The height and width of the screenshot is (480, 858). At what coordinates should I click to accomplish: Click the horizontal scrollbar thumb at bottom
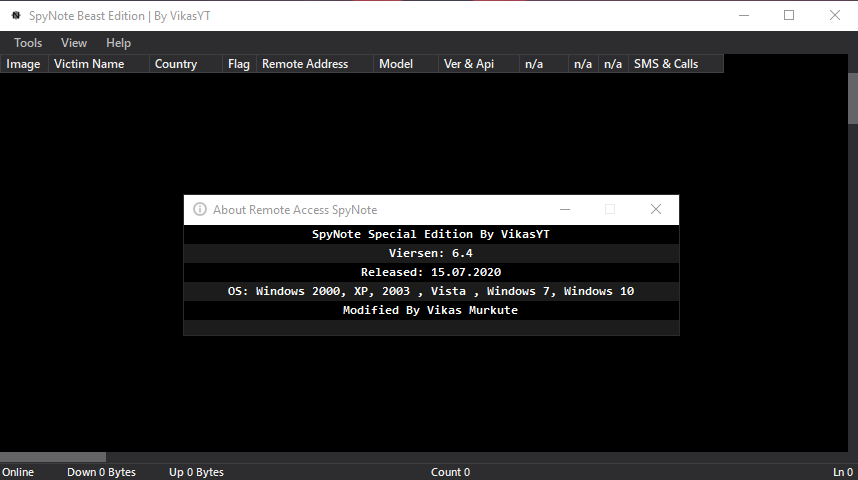pyautogui.click(x=53, y=457)
